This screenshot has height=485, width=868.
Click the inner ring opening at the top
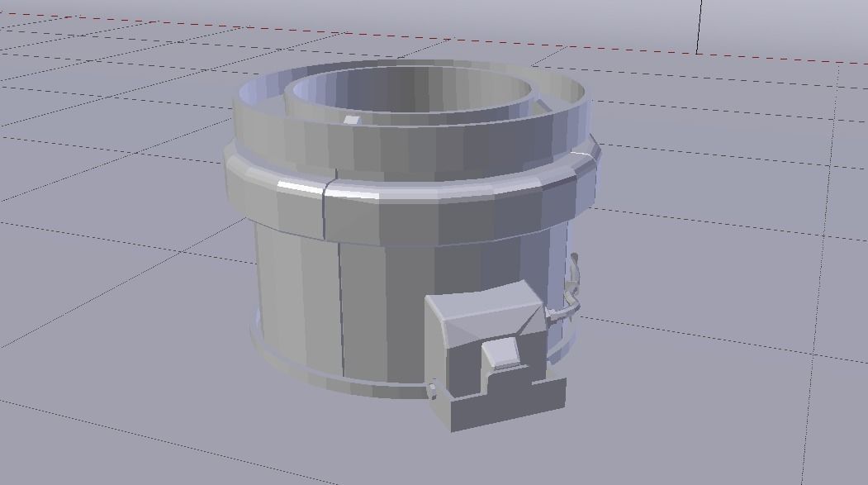point(412,92)
